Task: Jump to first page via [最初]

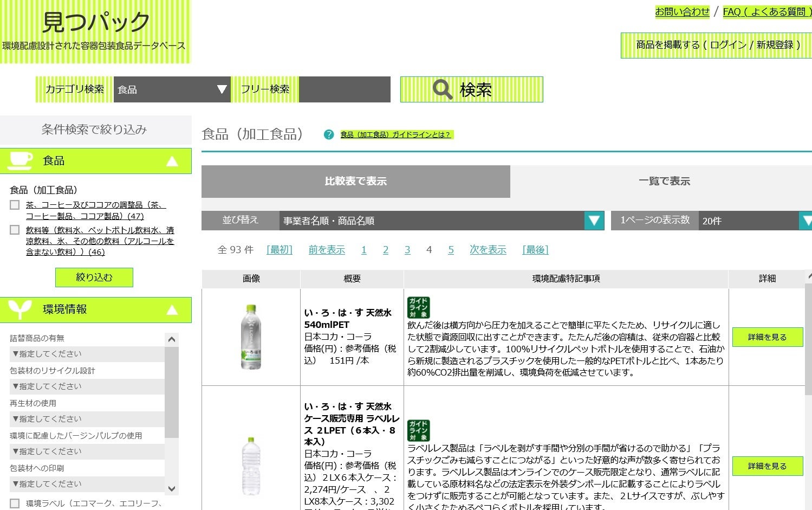Action: 280,250
